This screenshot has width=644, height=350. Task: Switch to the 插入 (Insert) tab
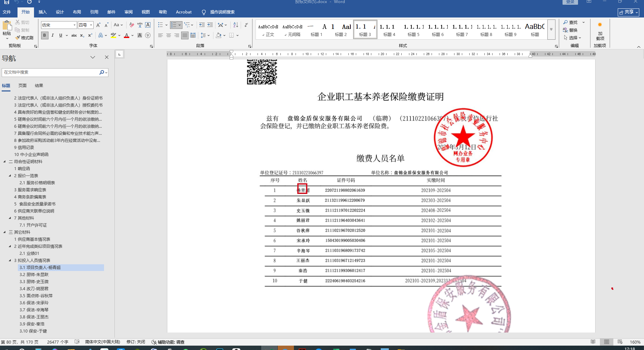[x=43, y=12]
